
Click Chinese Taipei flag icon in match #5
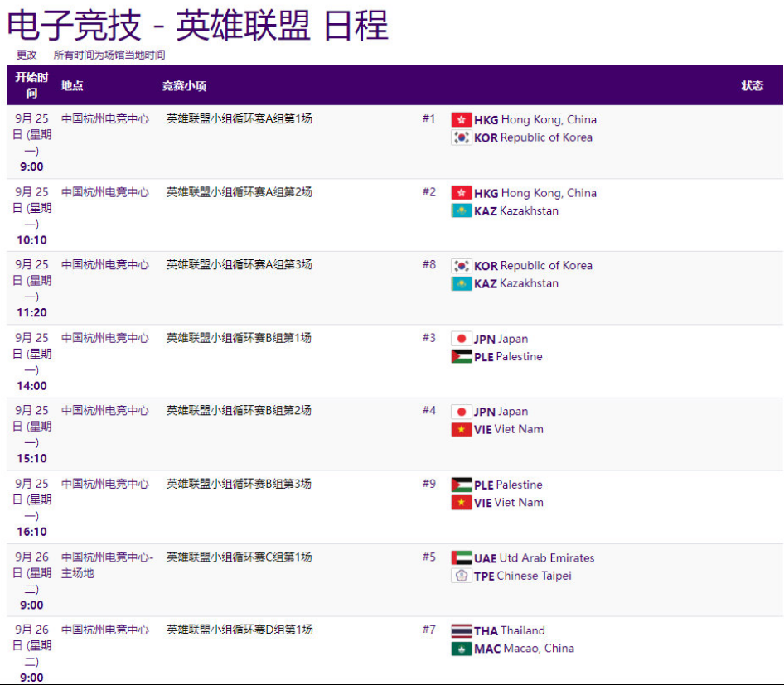coord(461,576)
